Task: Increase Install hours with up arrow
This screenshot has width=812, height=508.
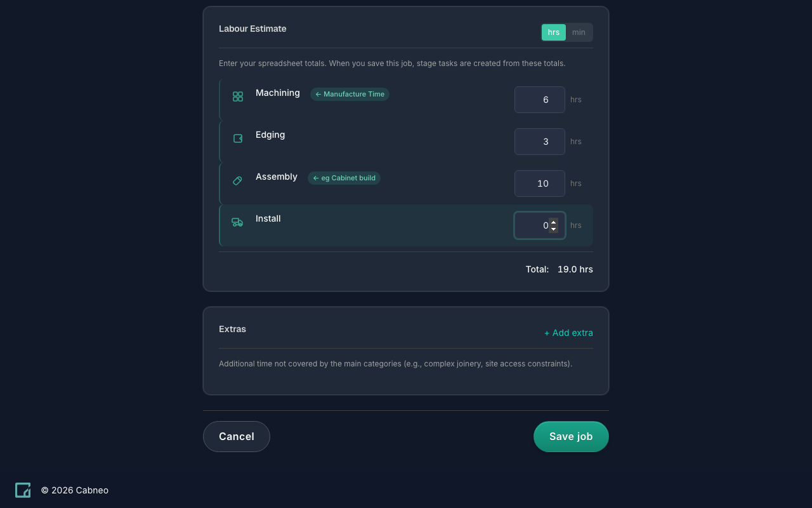Action: pos(554,222)
